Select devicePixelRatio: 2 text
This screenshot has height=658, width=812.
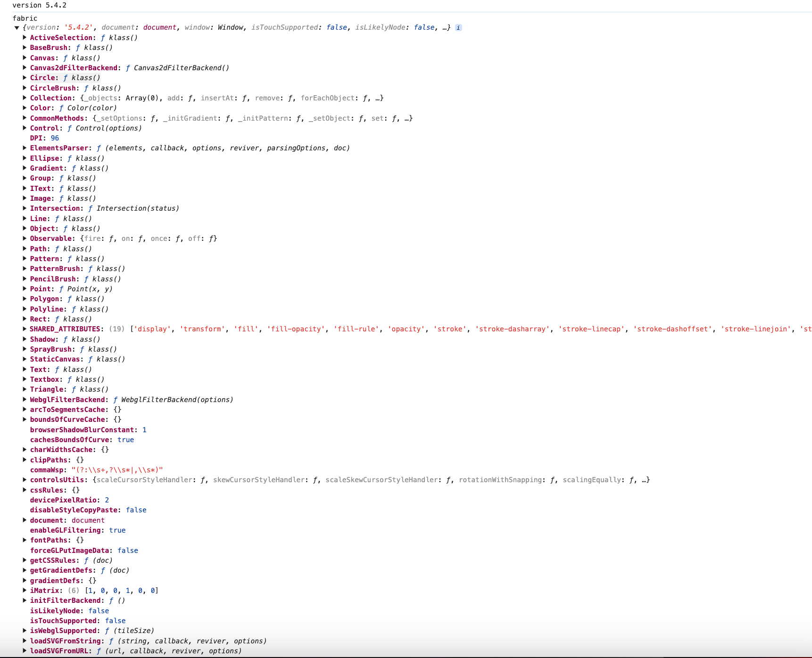[69, 500]
